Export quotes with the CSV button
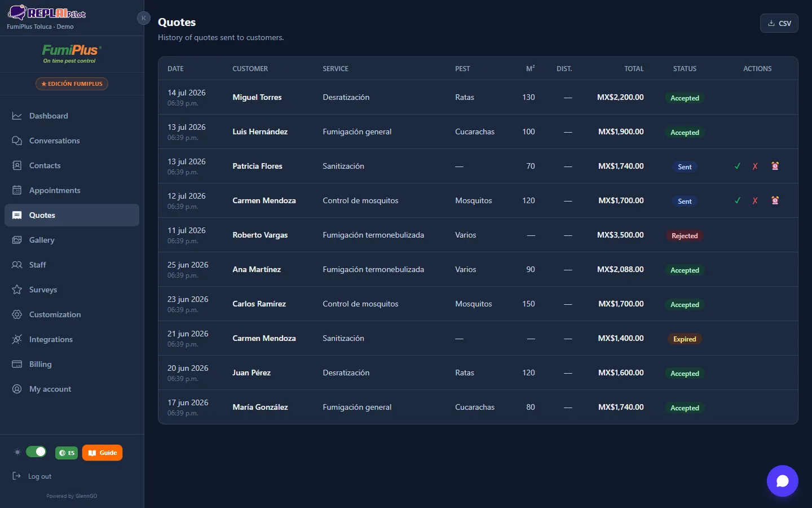Image resolution: width=812 pixels, height=508 pixels. coord(779,23)
